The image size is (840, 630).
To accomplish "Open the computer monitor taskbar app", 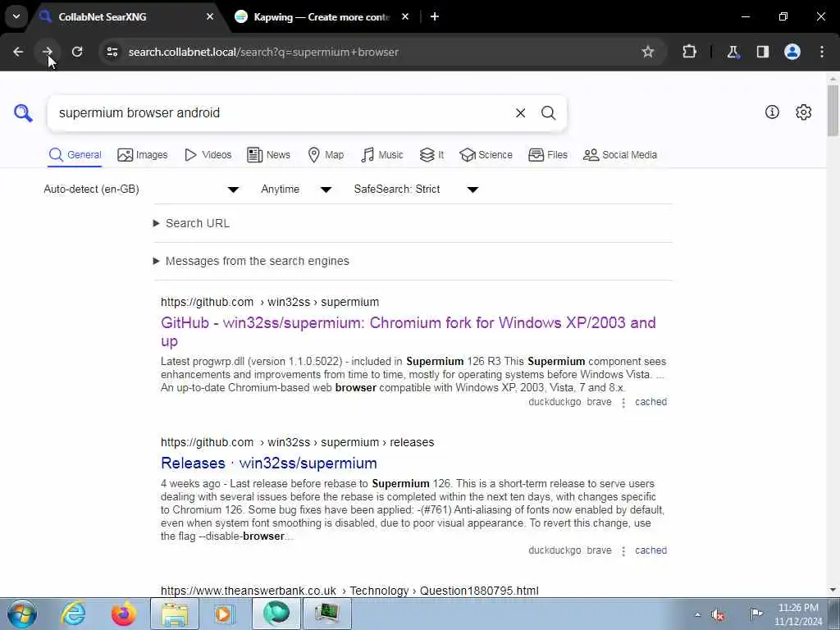I will point(326,614).
